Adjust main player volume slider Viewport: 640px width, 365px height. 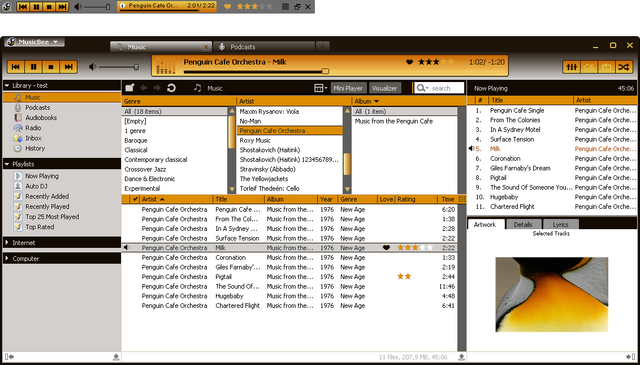pos(119,67)
